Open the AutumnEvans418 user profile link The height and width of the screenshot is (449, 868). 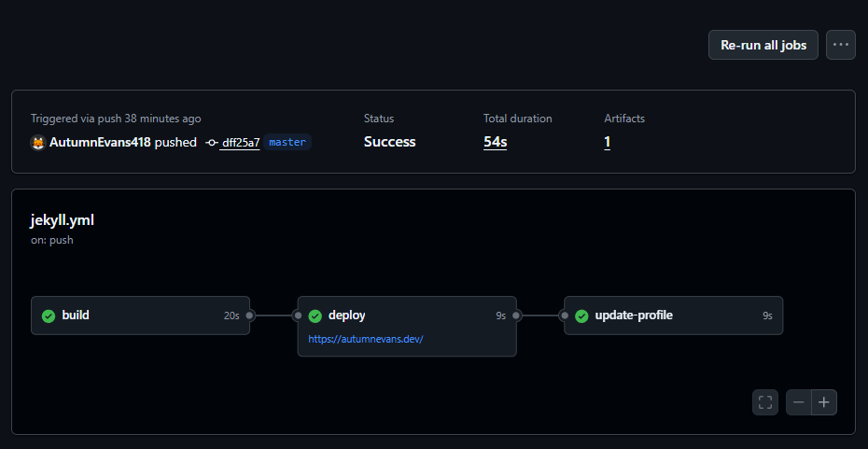point(100,143)
